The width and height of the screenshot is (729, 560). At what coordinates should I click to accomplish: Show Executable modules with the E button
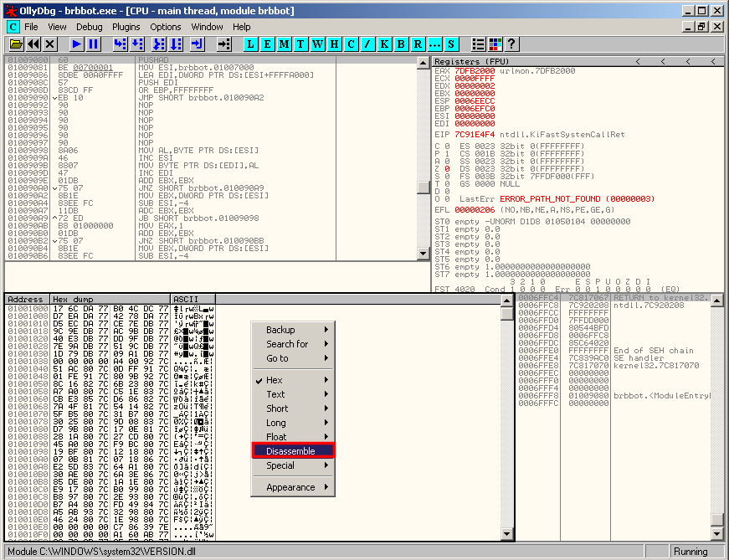coord(268,44)
